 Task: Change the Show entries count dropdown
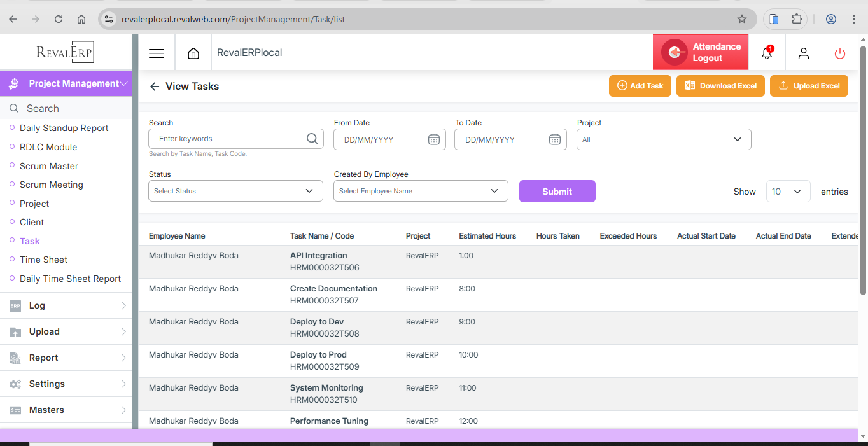coord(788,192)
